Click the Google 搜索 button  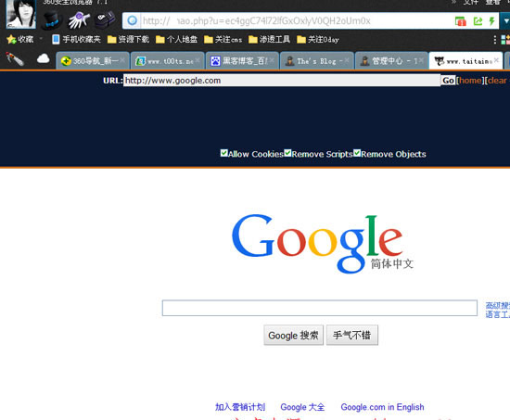pyautogui.click(x=294, y=335)
